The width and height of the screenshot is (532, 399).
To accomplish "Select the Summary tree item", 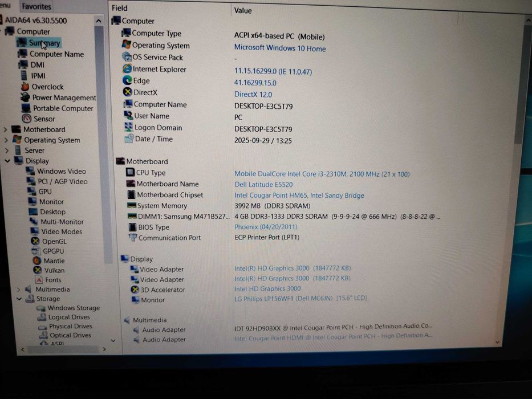I will click(39, 43).
